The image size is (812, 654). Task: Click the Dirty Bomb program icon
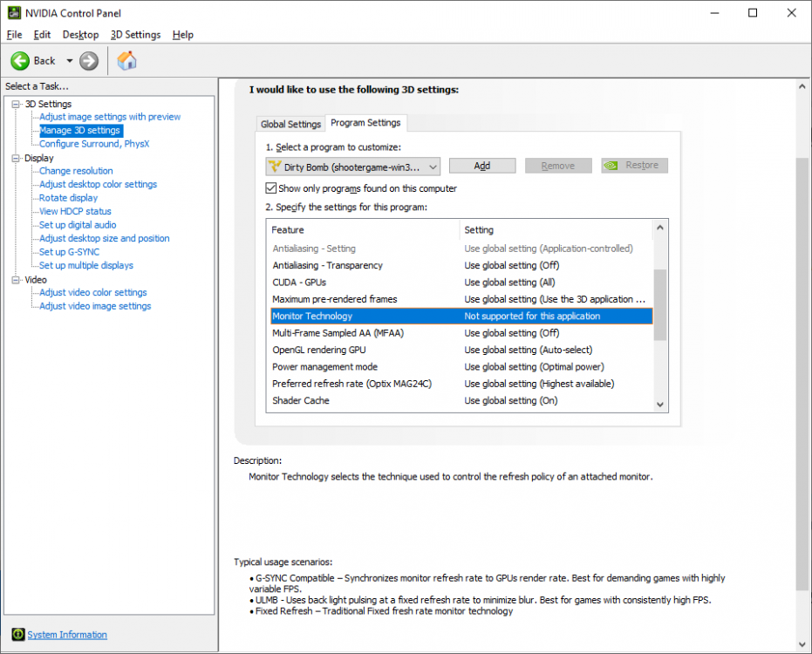tap(275, 167)
